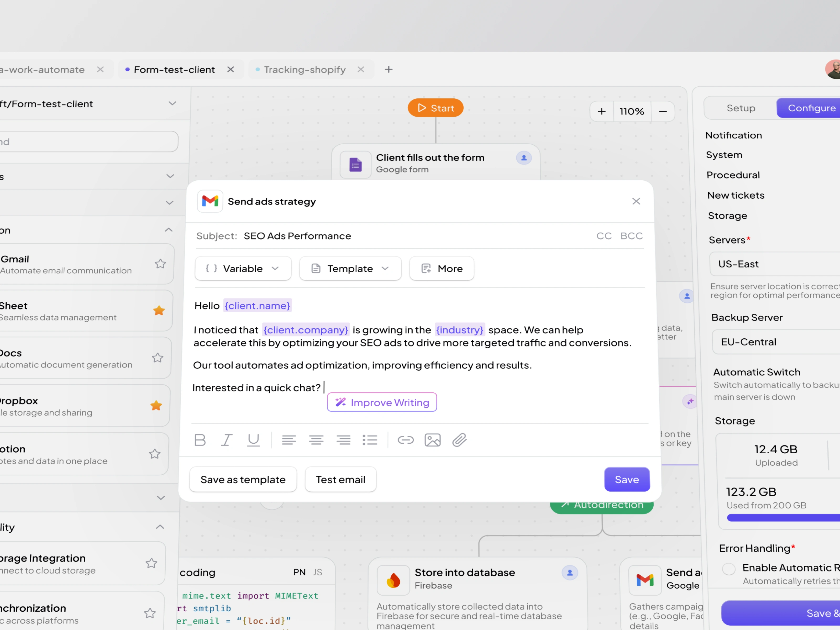Center align the email text
The width and height of the screenshot is (840, 630).
(316, 440)
